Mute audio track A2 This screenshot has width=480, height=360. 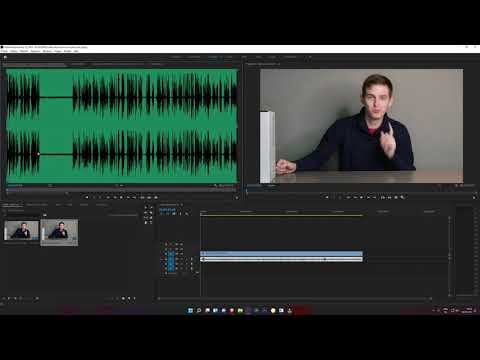click(181, 264)
